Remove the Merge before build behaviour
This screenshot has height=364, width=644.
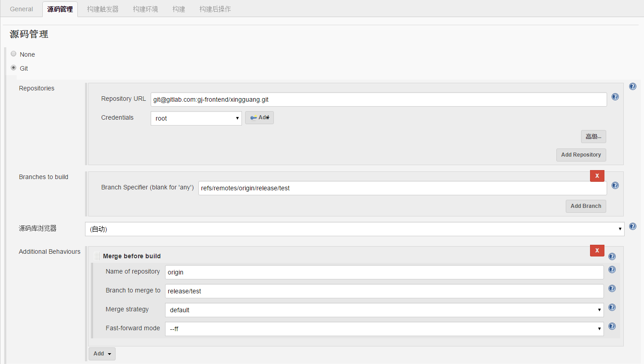(597, 251)
